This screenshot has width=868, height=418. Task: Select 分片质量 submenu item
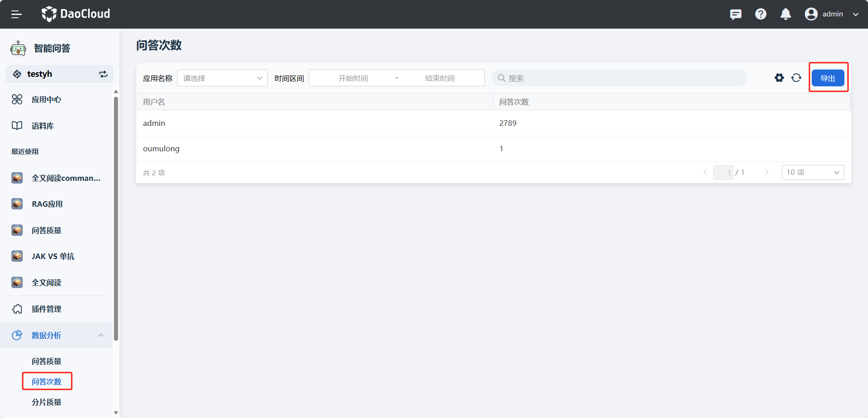[x=46, y=402]
